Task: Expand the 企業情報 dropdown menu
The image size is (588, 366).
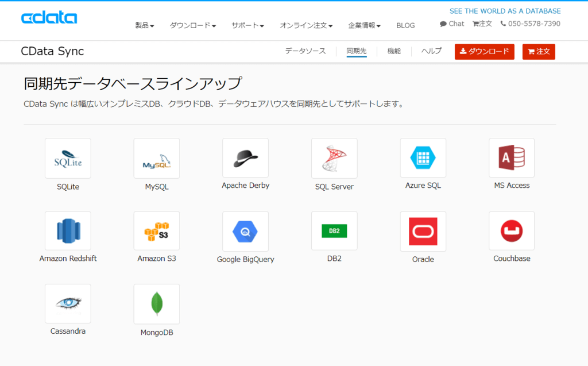Action: [x=364, y=25]
